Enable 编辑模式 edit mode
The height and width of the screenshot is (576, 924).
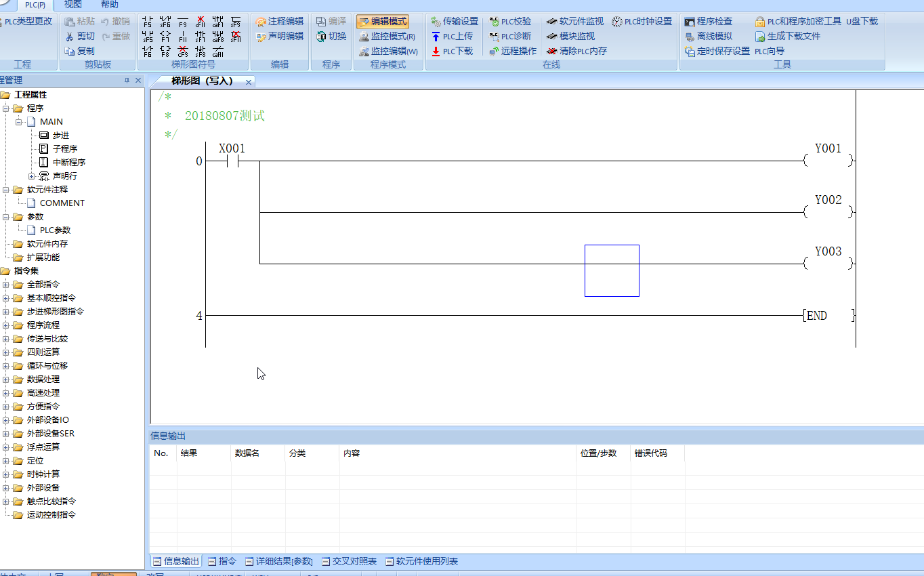(x=383, y=22)
